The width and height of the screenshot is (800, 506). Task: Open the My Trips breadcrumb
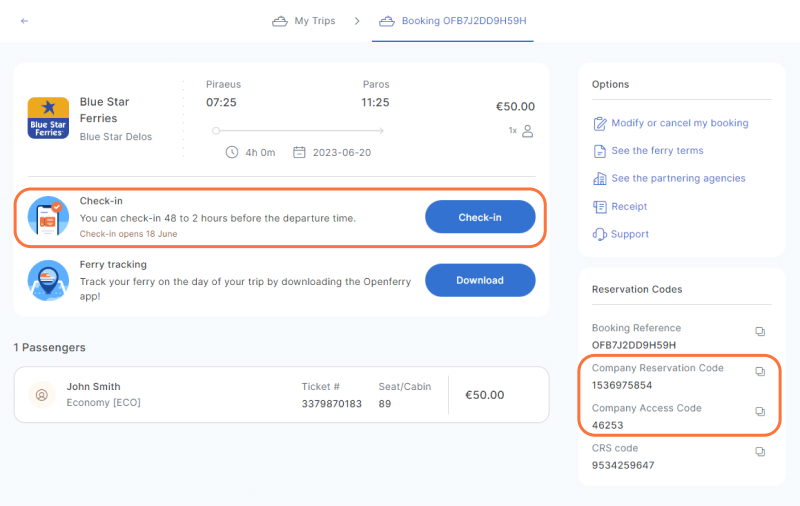point(304,21)
